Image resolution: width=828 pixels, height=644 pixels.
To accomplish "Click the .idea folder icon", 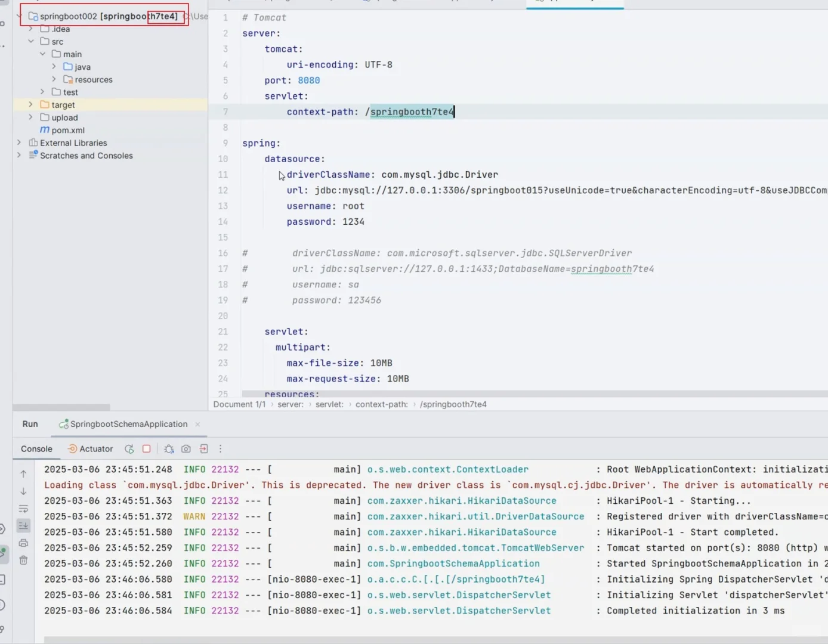I will pyautogui.click(x=45, y=29).
